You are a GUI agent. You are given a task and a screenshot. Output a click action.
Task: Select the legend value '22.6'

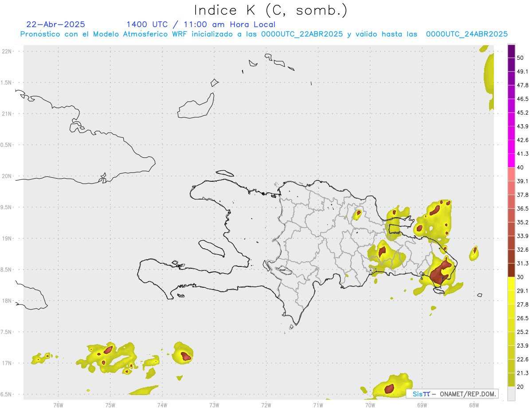pyautogui.click(x=523, y=359)
